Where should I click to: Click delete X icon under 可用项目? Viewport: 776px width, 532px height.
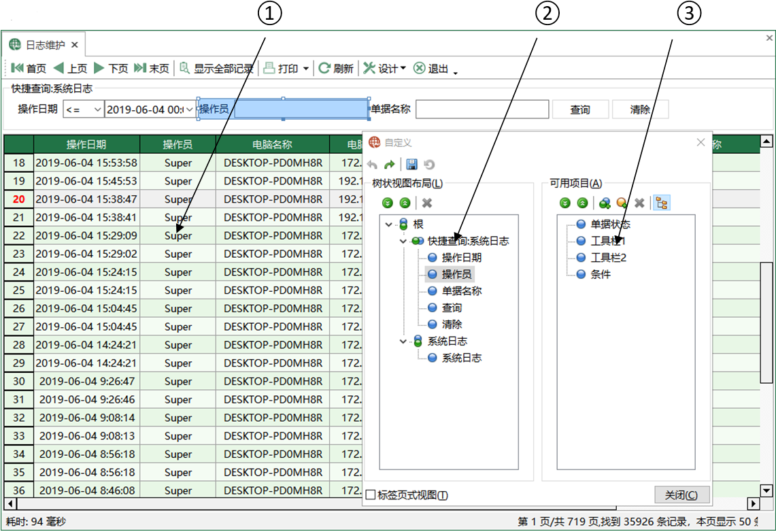[x=639, y=203]
